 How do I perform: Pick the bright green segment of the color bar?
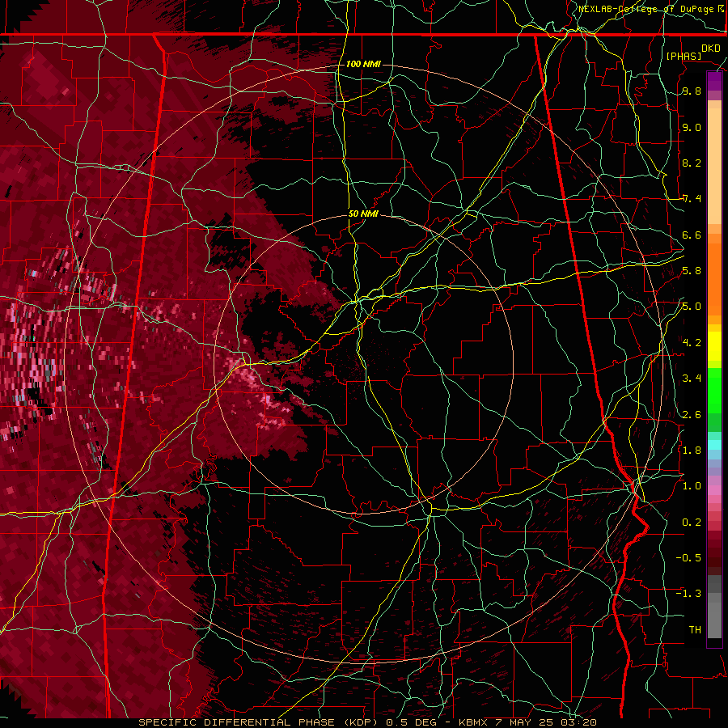coord(714,391)
